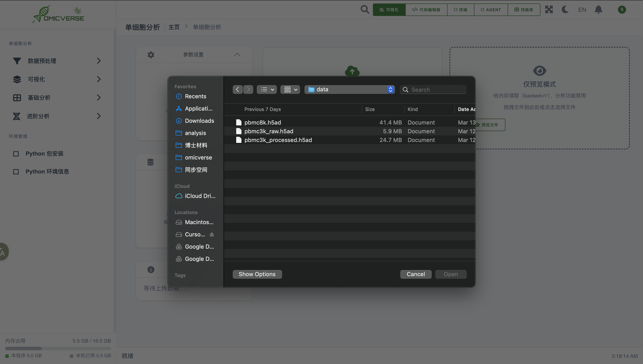This screenshot has width=643, height=364.
Task: Open Python 包安装 sidebar item
Action: pyautogui.click(x=44, y=154)
